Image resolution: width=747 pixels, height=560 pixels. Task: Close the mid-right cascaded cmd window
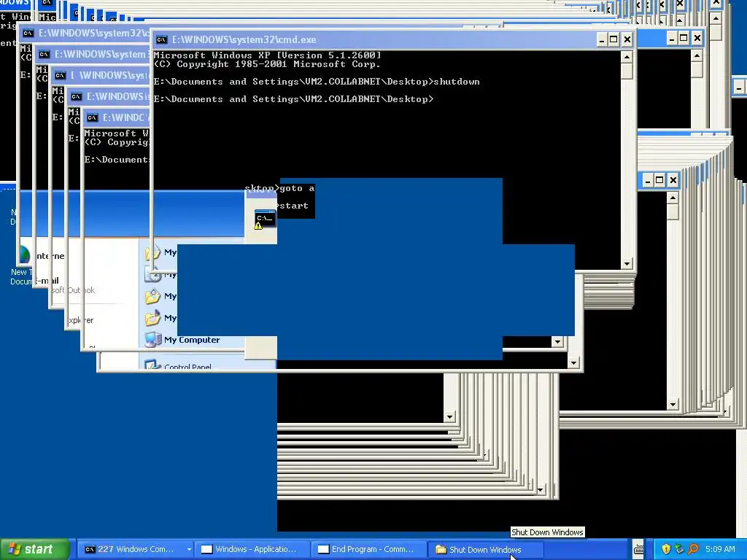[x=673, y=180]
